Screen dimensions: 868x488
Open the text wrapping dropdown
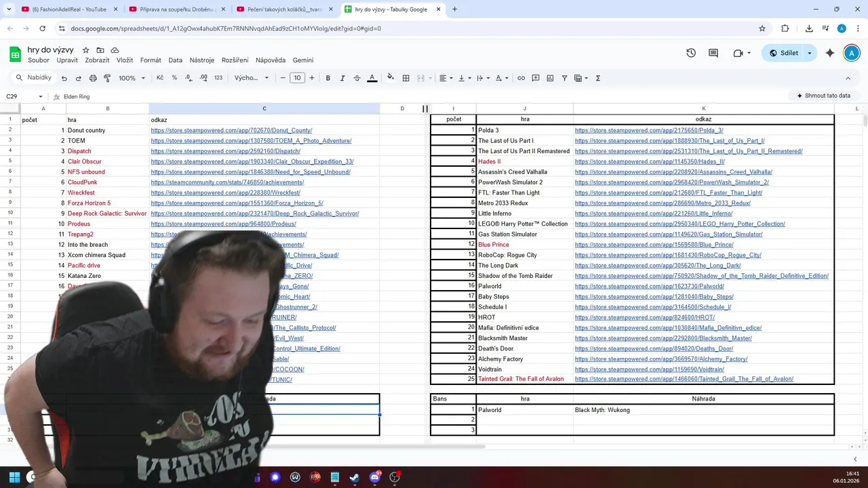click(x=483, y=78)
